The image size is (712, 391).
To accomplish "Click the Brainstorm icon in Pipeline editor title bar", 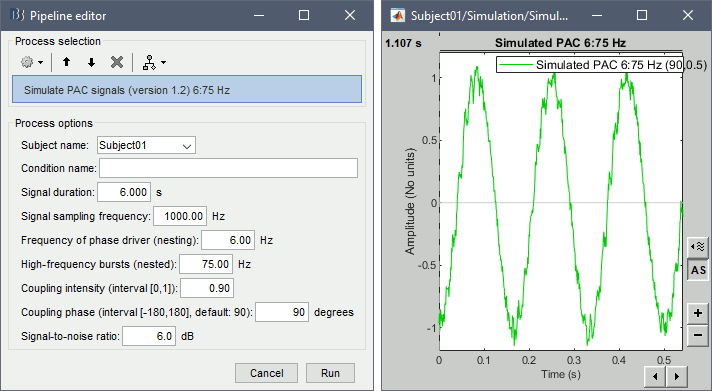I will pyautogui.click(x=17, y=15).
